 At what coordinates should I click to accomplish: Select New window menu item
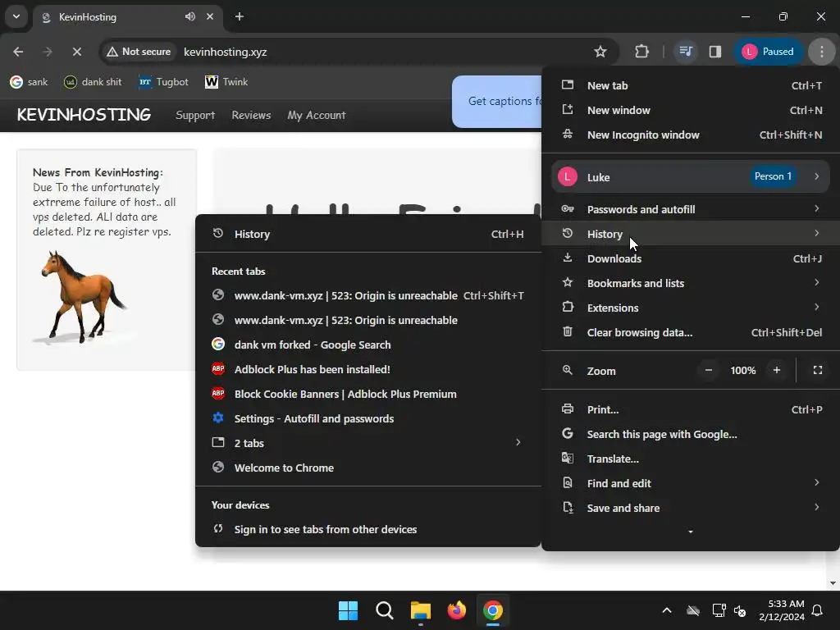[x=691, y=111]
